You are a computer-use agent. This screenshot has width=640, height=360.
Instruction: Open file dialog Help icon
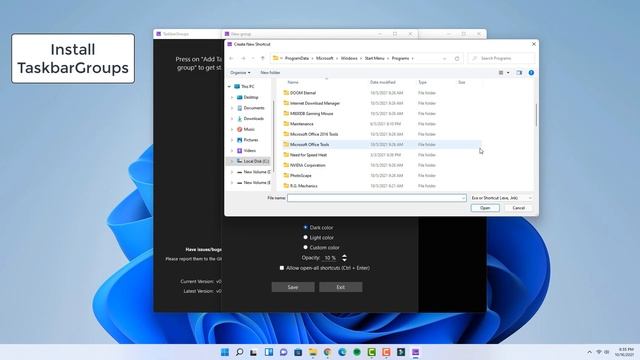pos(531,73)
